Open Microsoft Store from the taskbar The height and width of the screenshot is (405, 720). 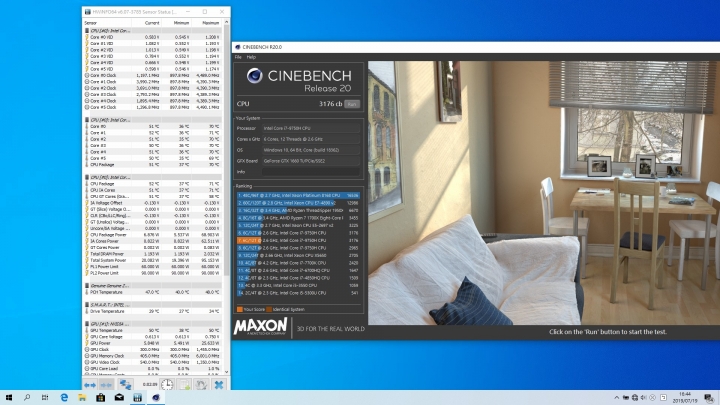click(101, 398)
